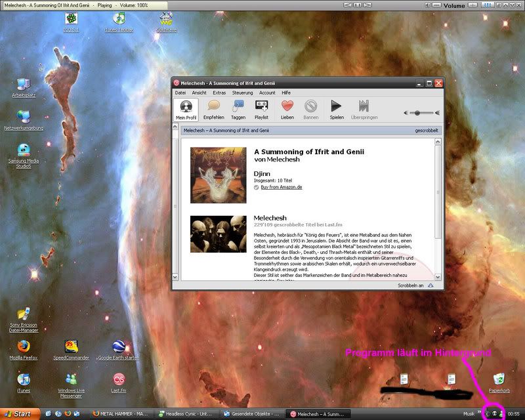
Task: Adjust the Last.fm volume slider
Action: tap(421, 113)
